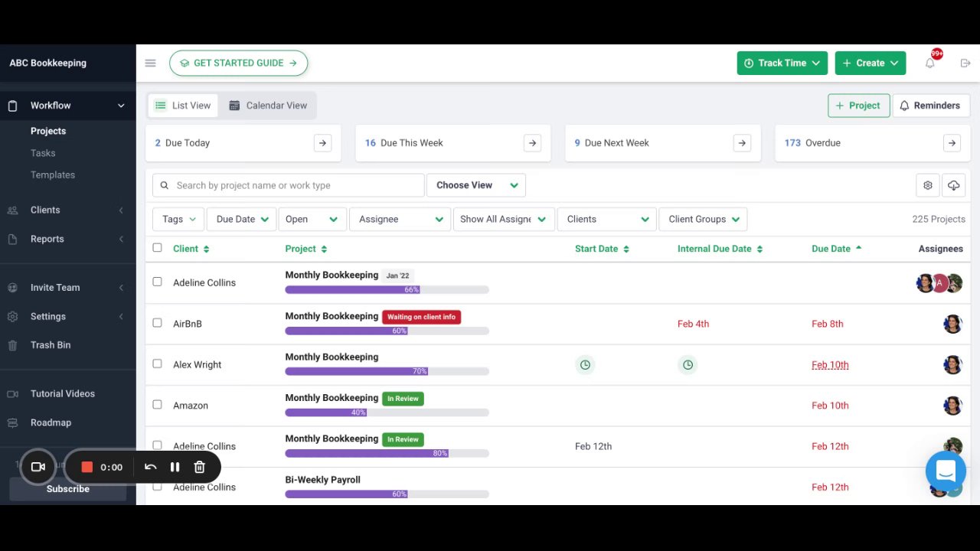Click the logout icon at top right
This screenshot has height=551, width=980.
point(965,63)
